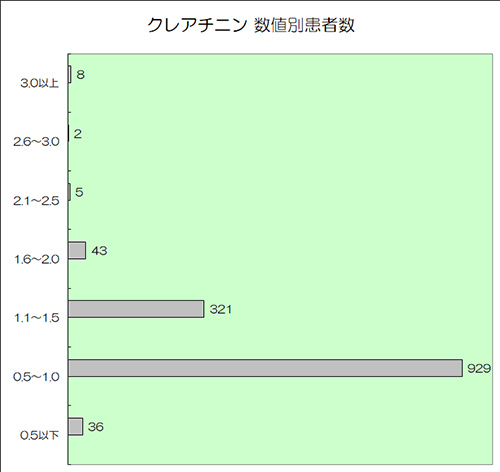
Task: Click the data label 36
Action: pyautogui.click(x=96, y=427)
